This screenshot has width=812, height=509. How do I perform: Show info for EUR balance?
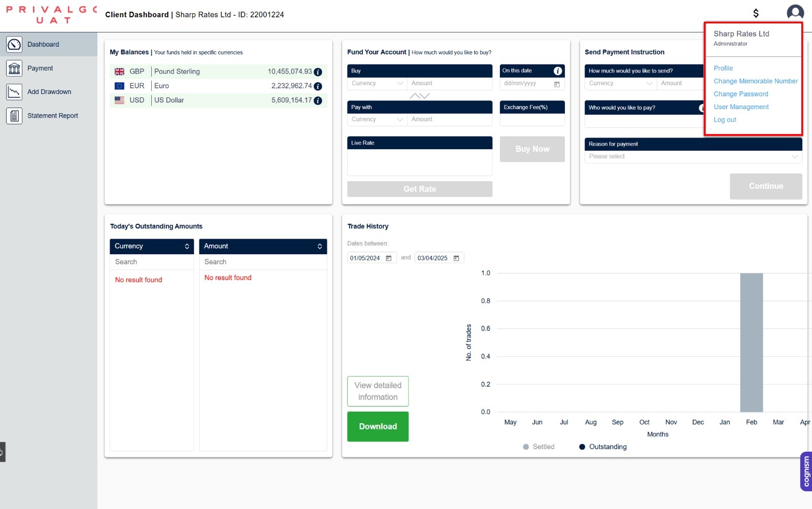point(318,86)
